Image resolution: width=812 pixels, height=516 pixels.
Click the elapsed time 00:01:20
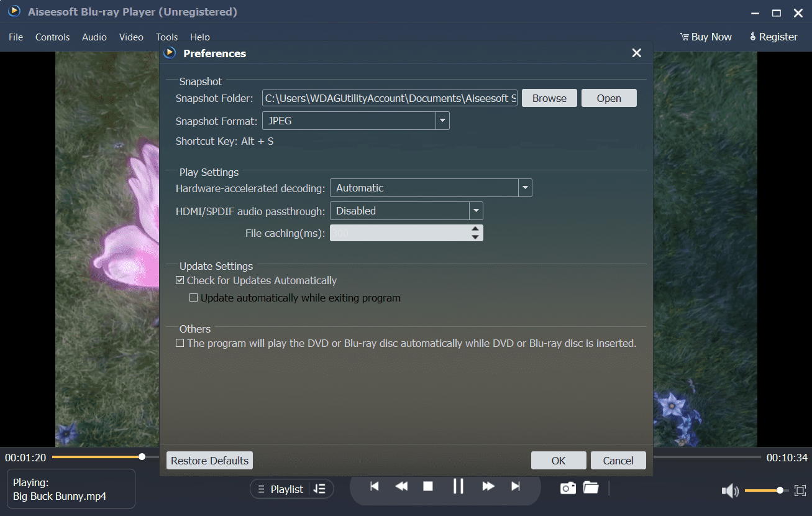pos(25,458)
